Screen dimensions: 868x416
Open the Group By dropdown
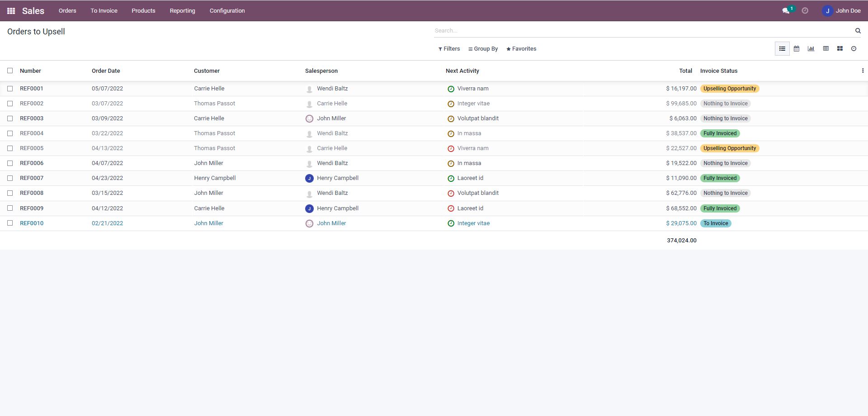pos(483,49)
